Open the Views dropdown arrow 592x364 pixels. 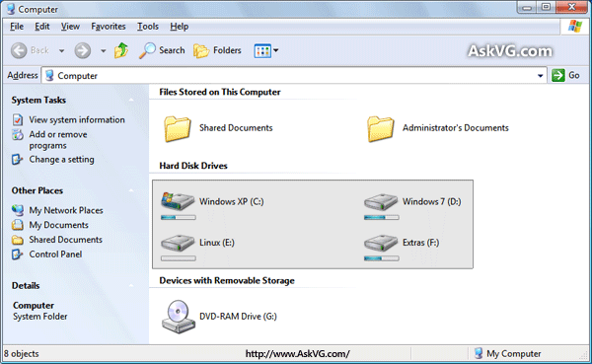click(276, 50)
